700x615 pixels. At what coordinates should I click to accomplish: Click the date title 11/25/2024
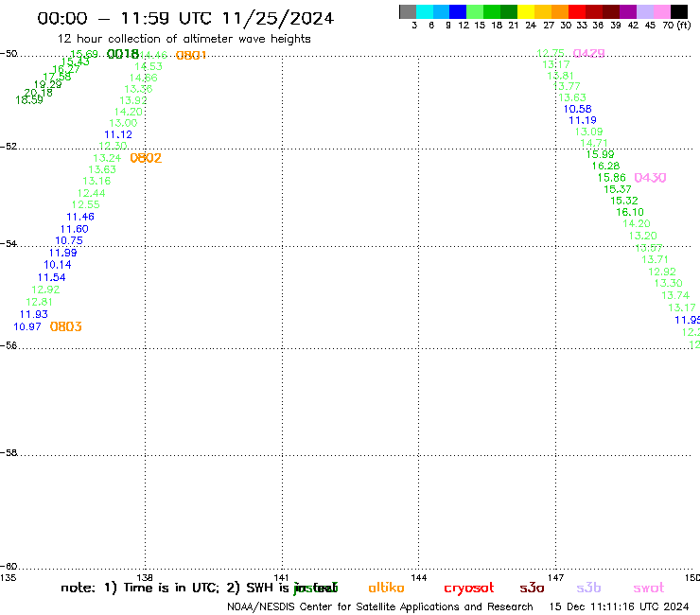[x=278, y=18]
